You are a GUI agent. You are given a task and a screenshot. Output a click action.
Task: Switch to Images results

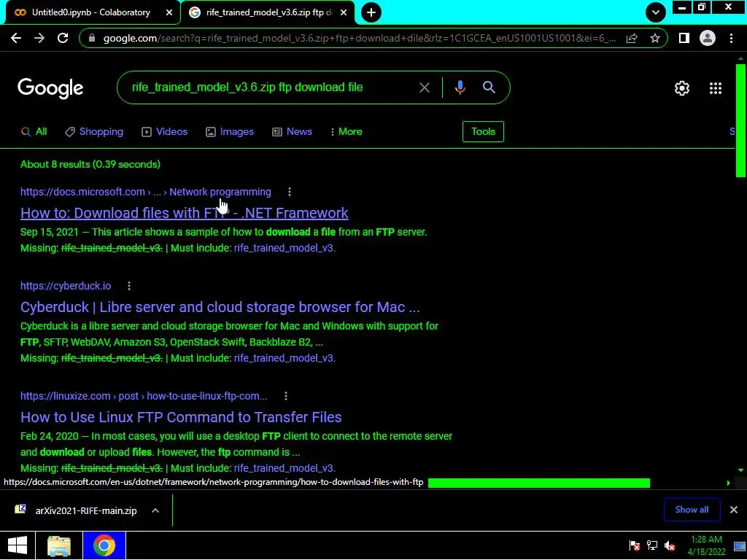pyautogui.click(x=230, y=132)
